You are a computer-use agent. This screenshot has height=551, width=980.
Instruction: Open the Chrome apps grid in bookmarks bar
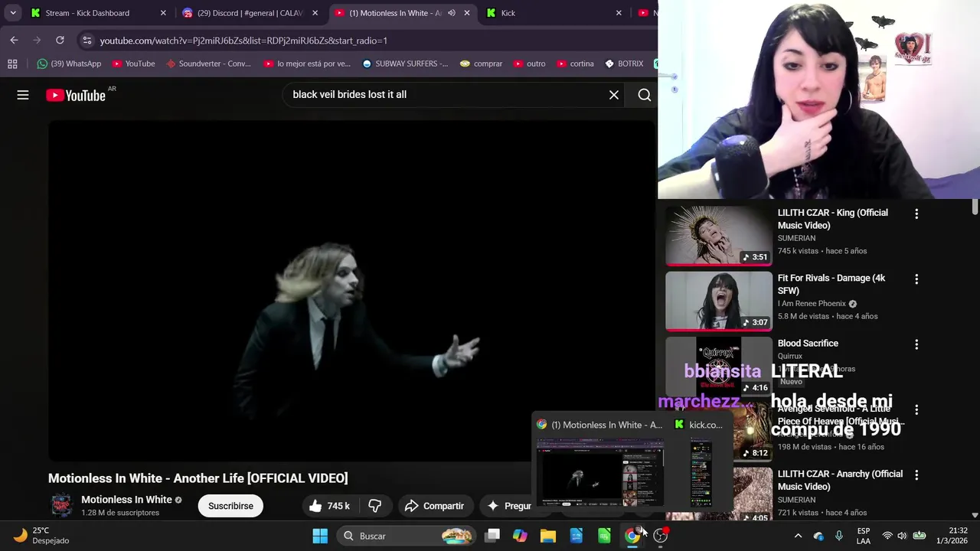(12, 64)
